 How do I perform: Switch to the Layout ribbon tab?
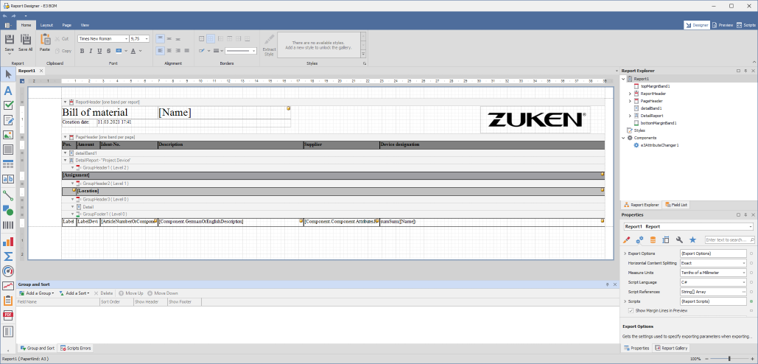47,25
